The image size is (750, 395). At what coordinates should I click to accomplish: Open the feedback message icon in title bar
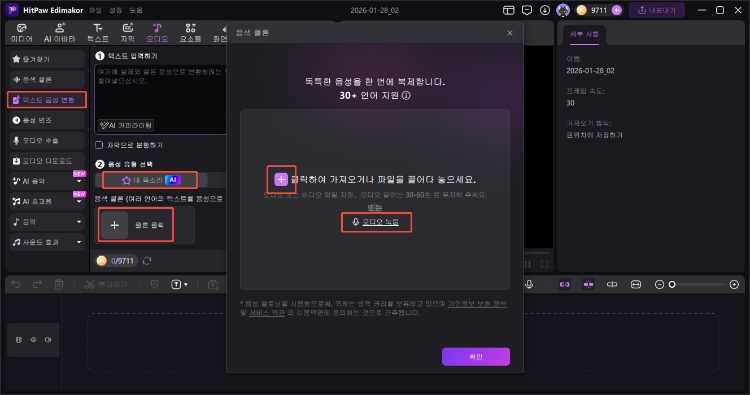(527, 10)
